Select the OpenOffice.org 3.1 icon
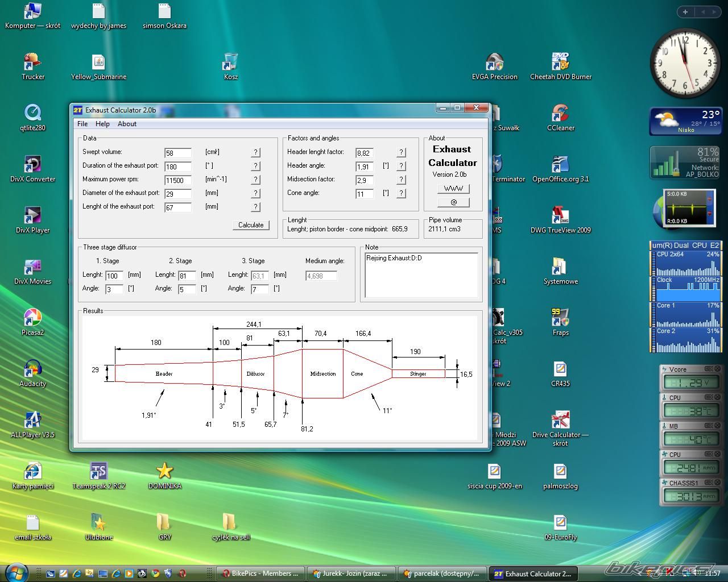 [x=561, y=168]
